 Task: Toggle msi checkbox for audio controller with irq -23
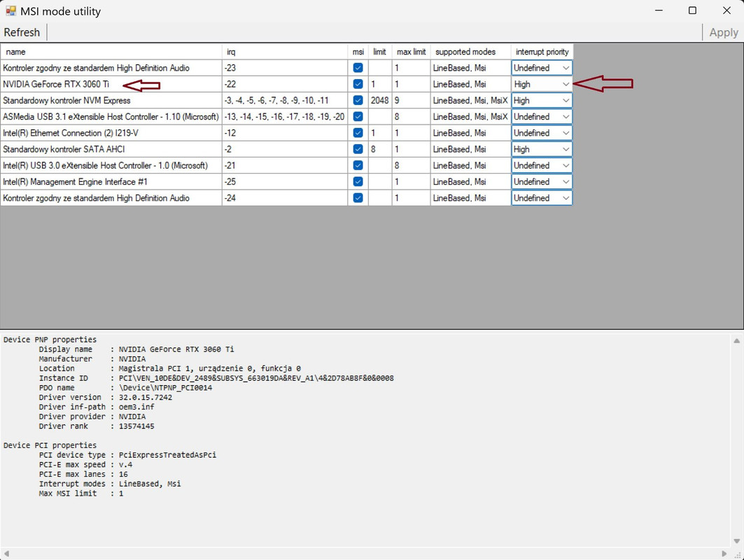[358, 68]
